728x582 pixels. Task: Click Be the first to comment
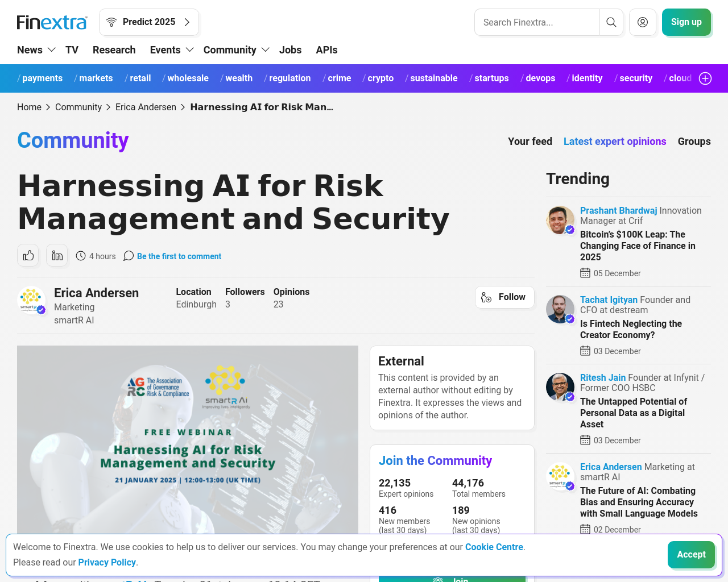(x=179, y=256)
